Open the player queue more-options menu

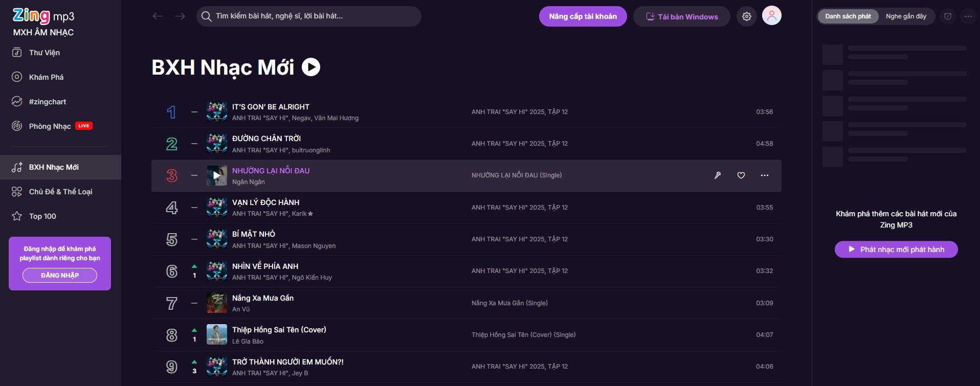pyautogui.click(x=968, y=16)
